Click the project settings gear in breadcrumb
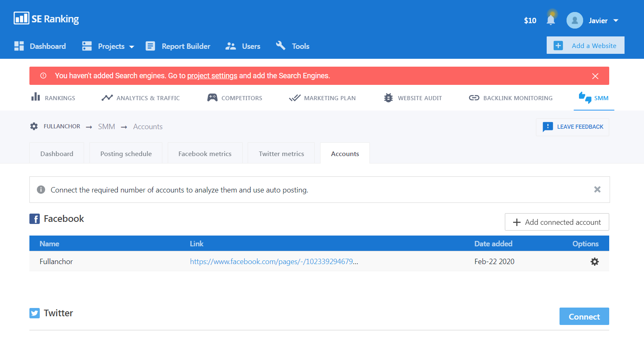Screen dimensions: 644x344 pyautogui.click(x=34, y=126)
